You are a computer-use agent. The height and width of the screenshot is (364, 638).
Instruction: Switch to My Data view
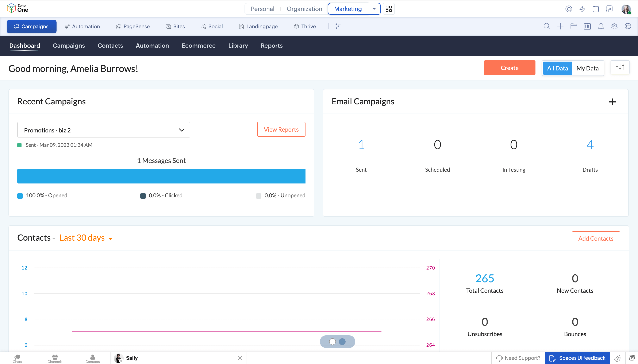tap(587, 68)
